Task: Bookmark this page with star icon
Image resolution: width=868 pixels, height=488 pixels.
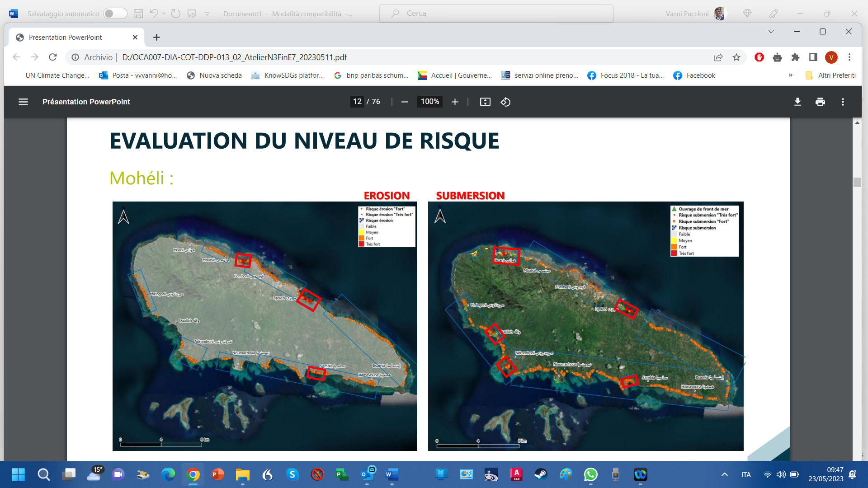Action: tap(736, 57)
